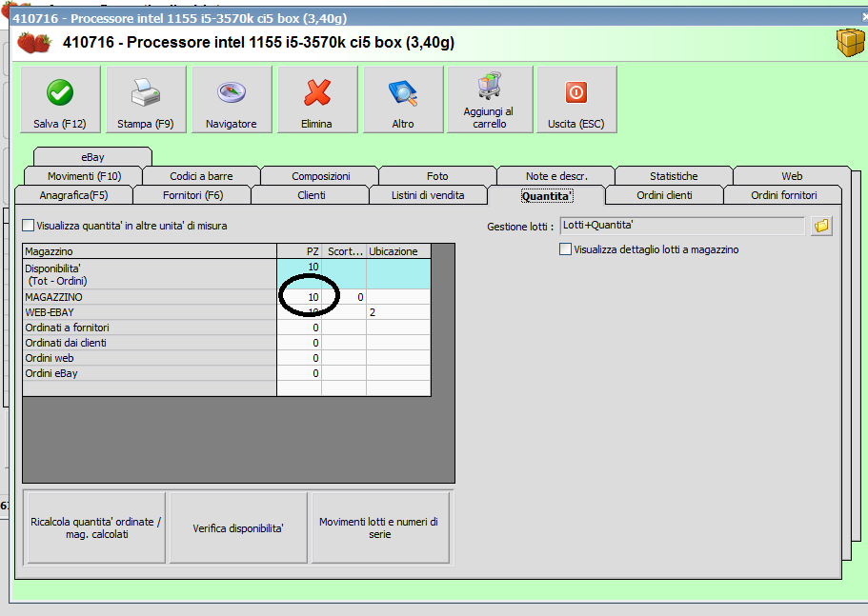
Task: Click the MAGAZZINO PZ quantity cell
Action: pos(299,297)
